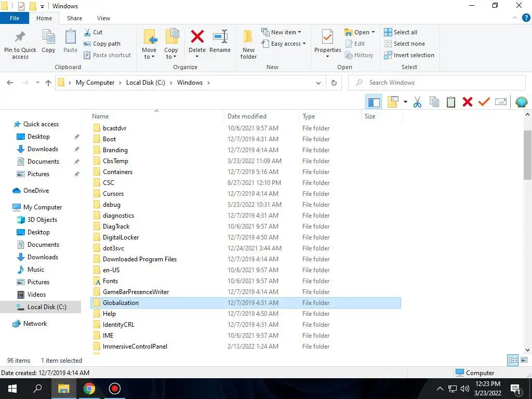Switch to large icons view button
532x399 pixels.
click(x=524, y=360)
